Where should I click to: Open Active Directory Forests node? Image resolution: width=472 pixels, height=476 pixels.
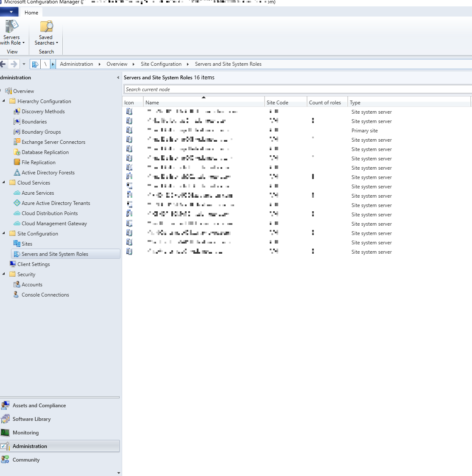click(x=48, y=172)
